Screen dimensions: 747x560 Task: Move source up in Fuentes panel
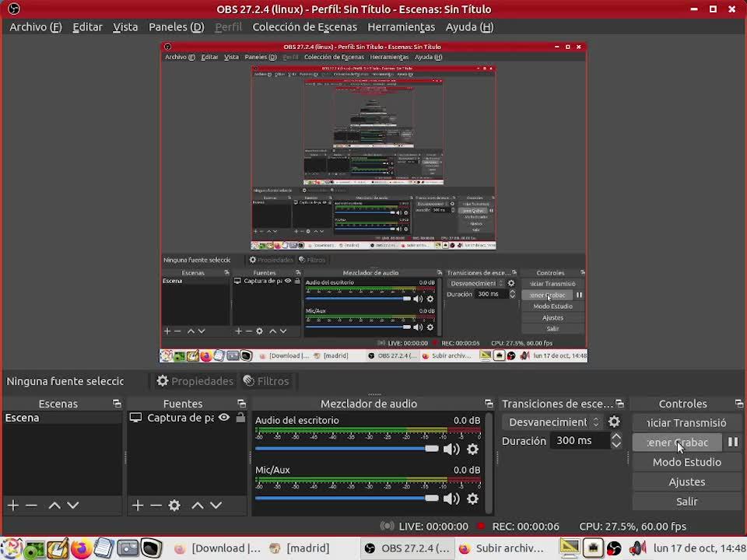tap(198, 506)
